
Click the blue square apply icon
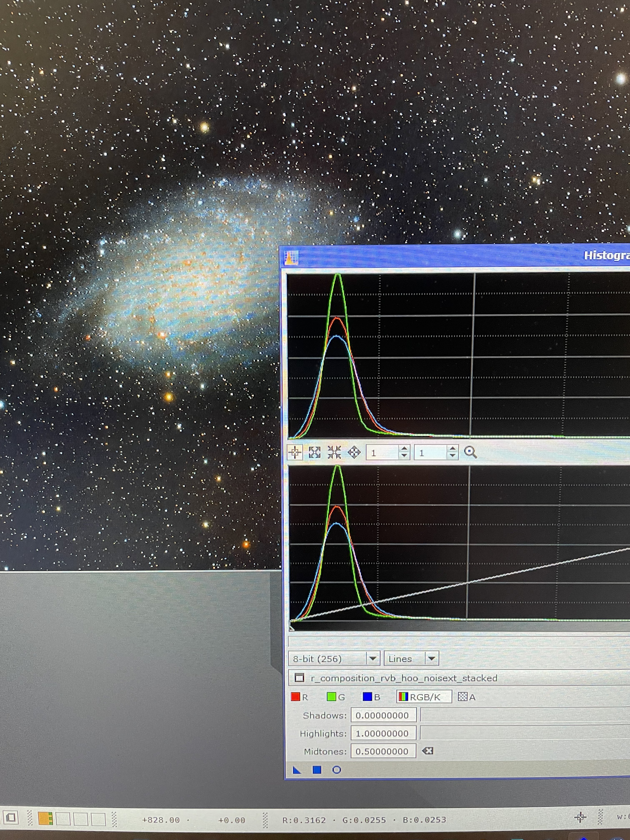317,770
